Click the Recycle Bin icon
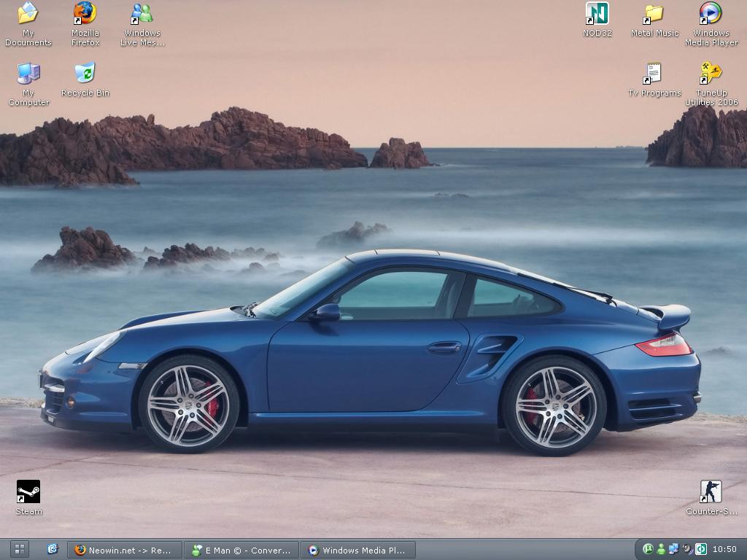This screenshot has width=747, height=560. [x=85, y=74]
